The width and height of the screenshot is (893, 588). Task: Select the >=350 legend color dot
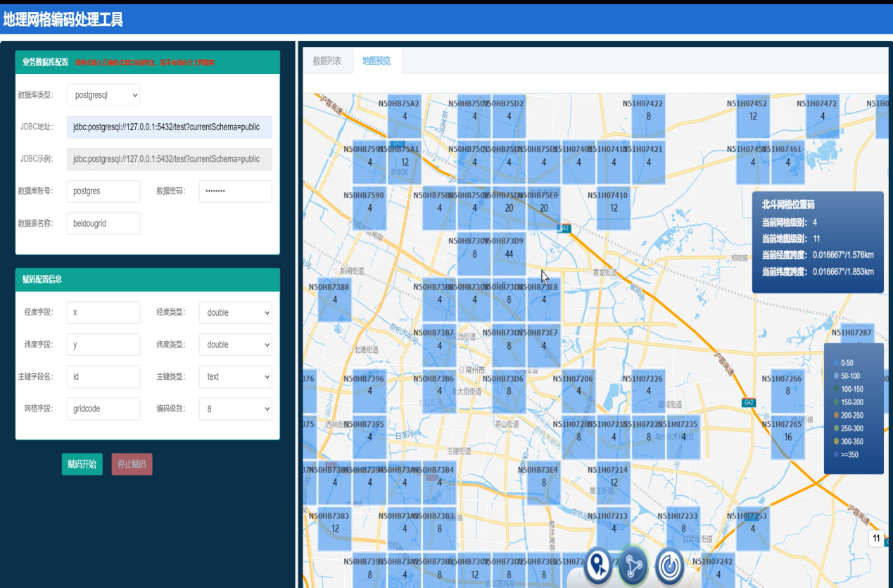(x=835, y=455)
